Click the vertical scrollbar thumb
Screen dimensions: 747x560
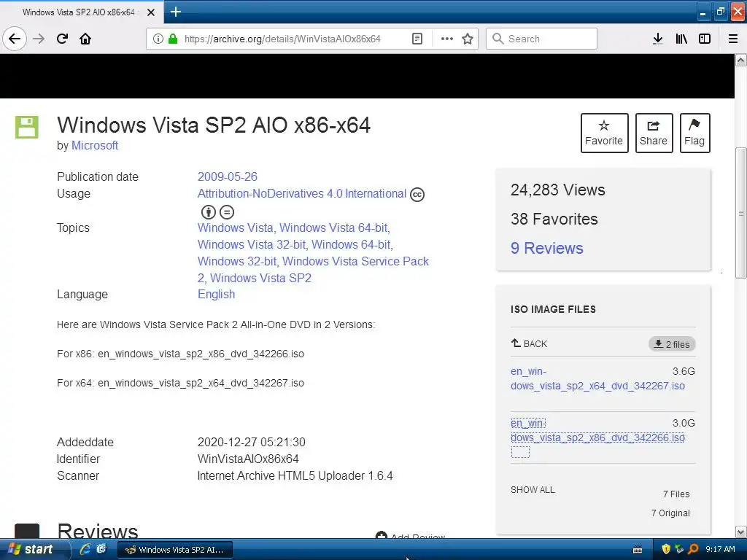(x=741, y=213)
